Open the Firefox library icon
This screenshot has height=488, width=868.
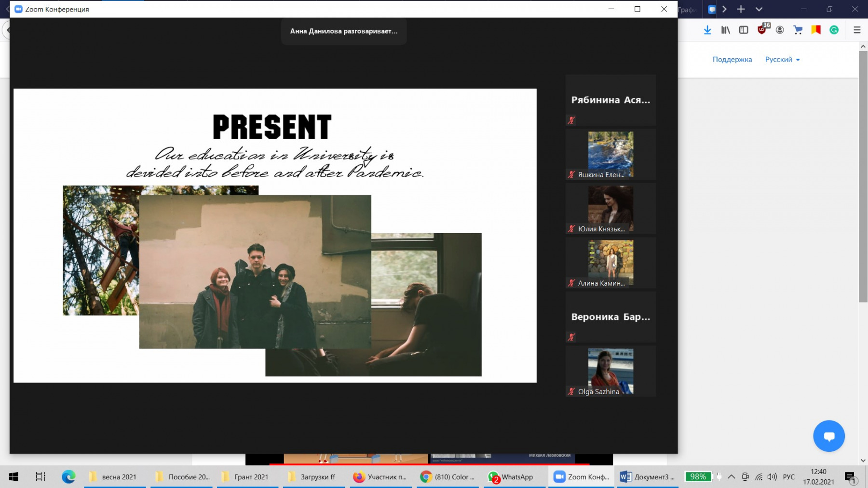tap(725, 30)
